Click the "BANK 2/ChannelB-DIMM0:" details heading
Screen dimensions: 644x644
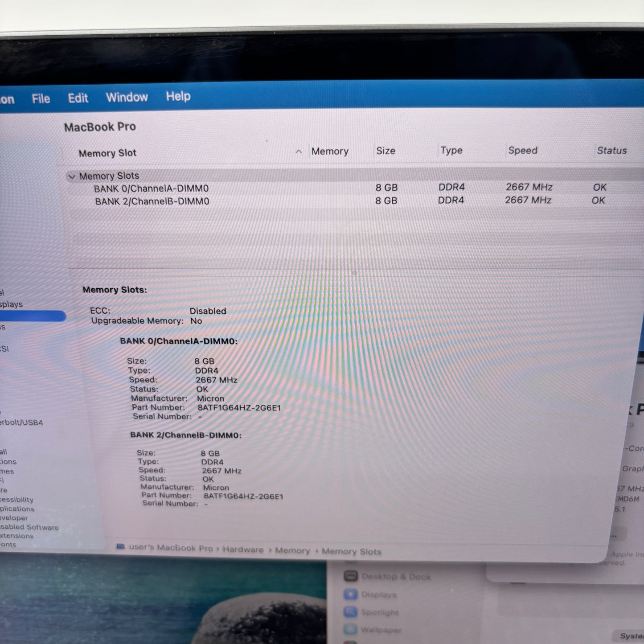(x=186, y=435)
